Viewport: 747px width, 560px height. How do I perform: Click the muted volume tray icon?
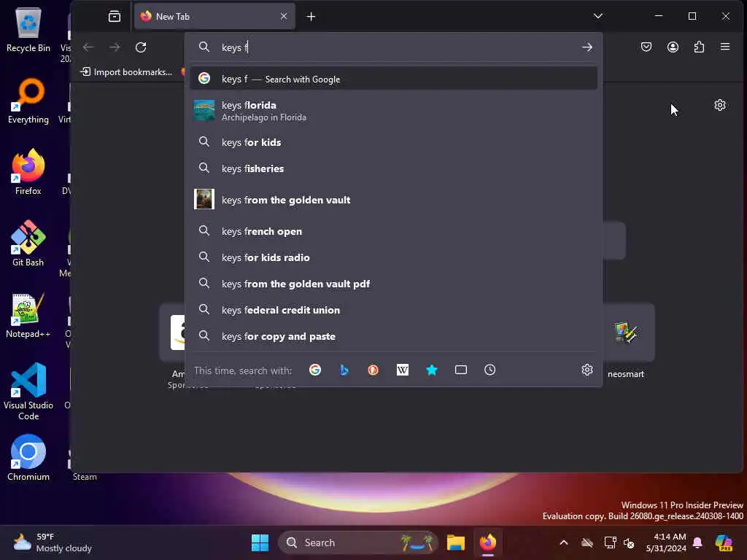629,542
